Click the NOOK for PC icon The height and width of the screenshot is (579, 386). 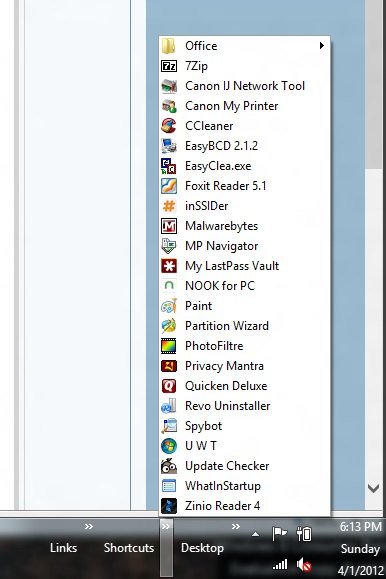click(169, 286)
